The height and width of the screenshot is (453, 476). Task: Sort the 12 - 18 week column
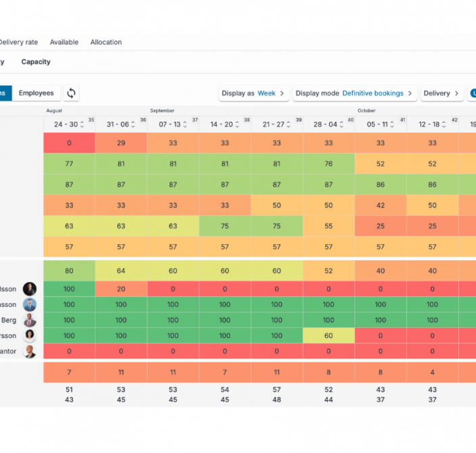(x=444, y=124)
